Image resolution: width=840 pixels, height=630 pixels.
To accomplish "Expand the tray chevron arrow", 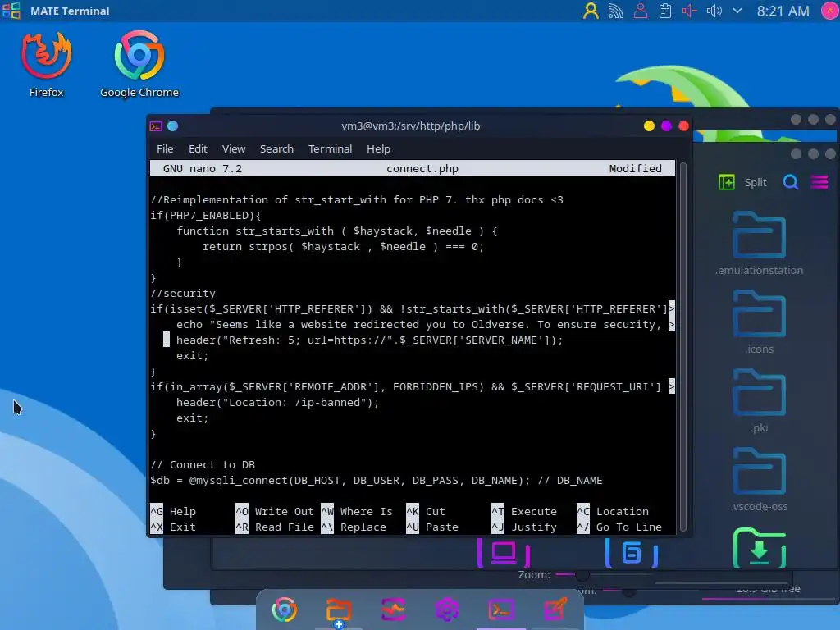I will [x=737, y=11].
